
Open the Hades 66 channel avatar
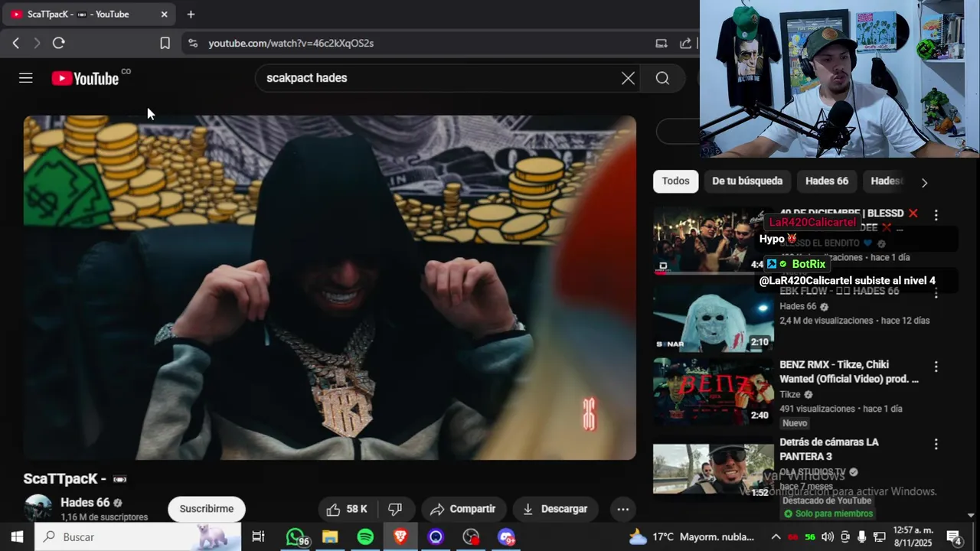click(x=38, y=508)
